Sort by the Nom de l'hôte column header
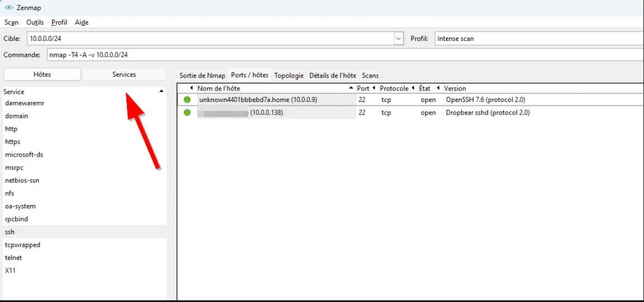Screen dimensions: 644x302 pos(275,88)
